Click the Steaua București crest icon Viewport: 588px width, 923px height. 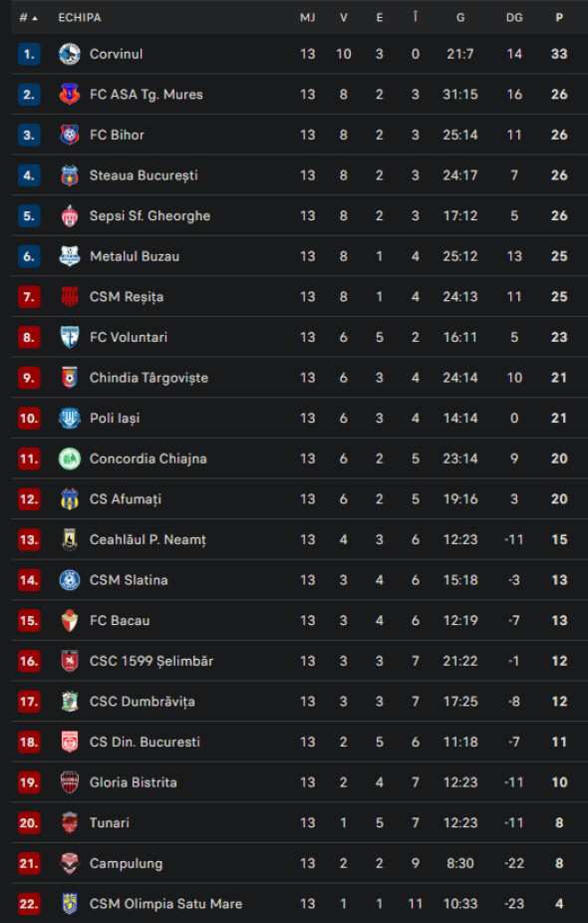point(69,175)
